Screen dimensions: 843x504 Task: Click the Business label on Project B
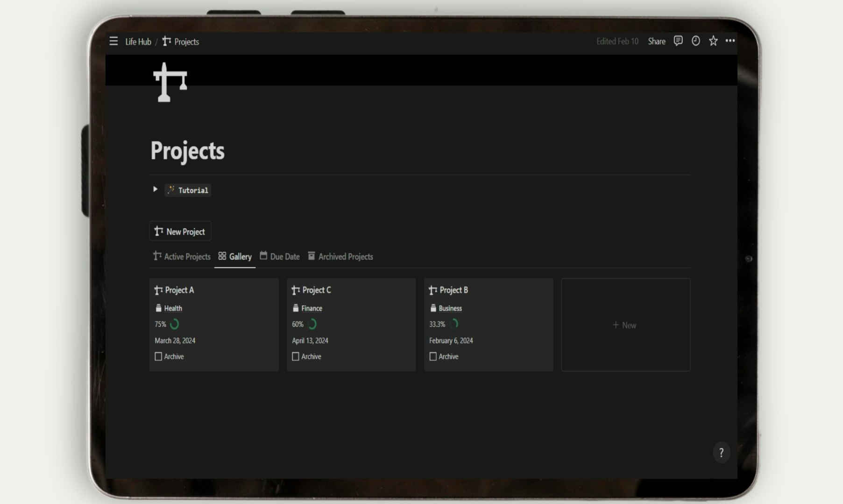(x=450, y=308)
